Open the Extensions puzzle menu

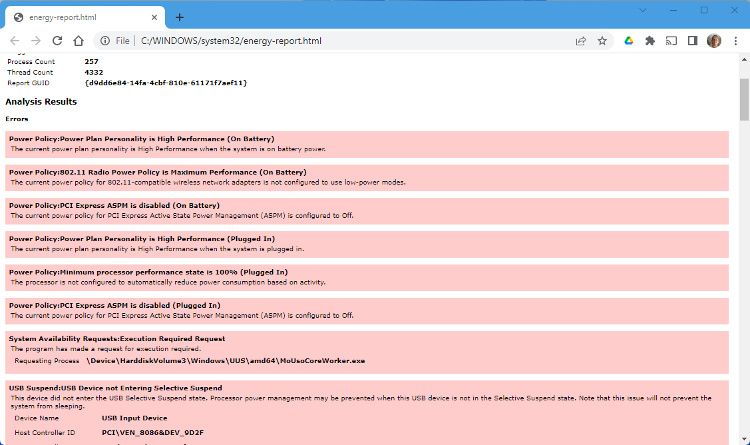coord(650,41)
